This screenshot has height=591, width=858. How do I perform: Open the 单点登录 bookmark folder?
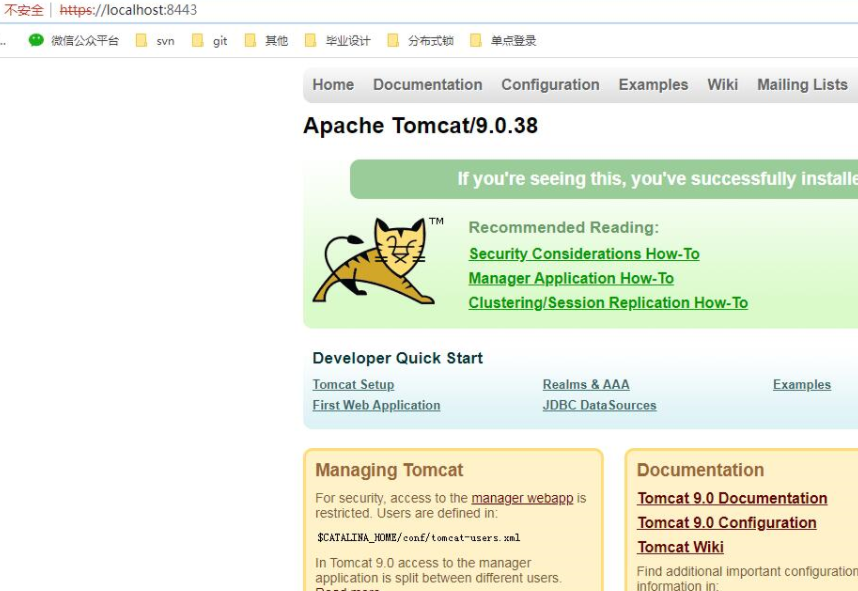coord(503,40)
